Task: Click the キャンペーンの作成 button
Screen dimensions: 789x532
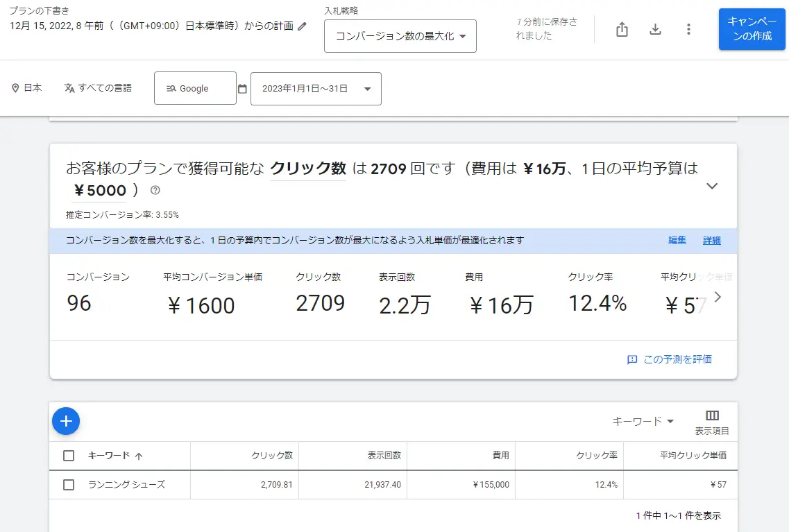Action: tap(752, 29)
